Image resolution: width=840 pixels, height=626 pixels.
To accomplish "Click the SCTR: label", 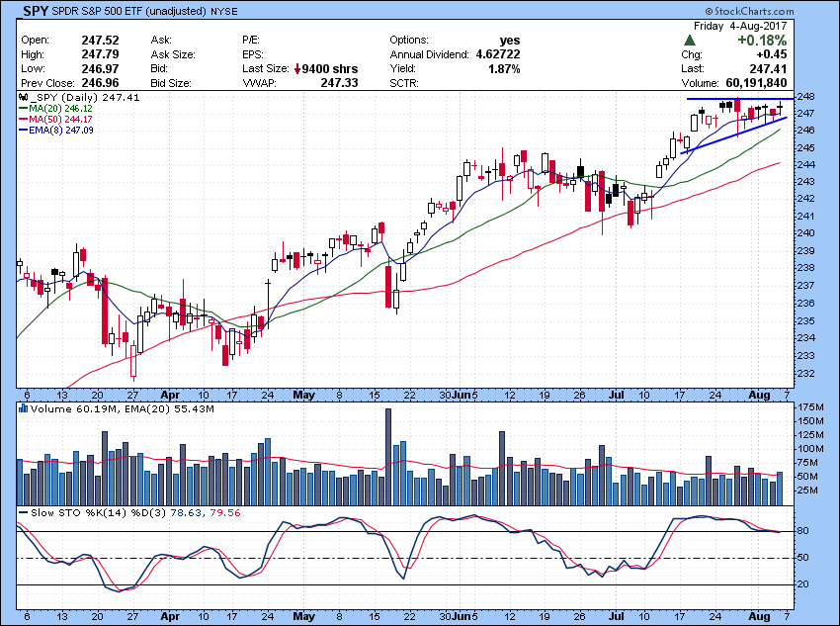I will coord(404,84).
